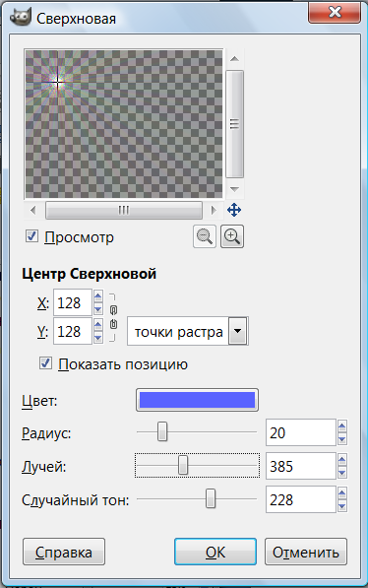
Task: Click the Лучей: label
Action: point(43,467)
